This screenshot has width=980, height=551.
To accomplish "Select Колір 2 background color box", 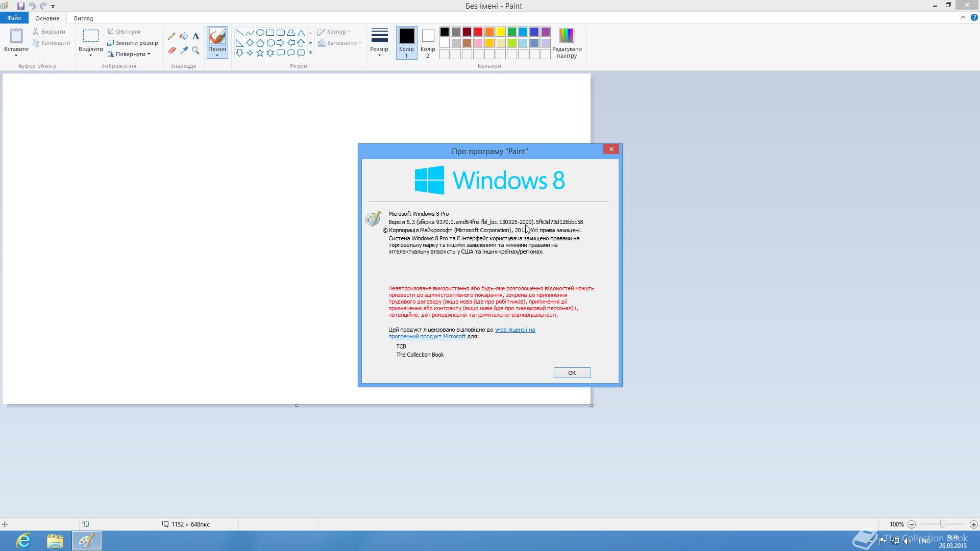I will coord(428,43).
